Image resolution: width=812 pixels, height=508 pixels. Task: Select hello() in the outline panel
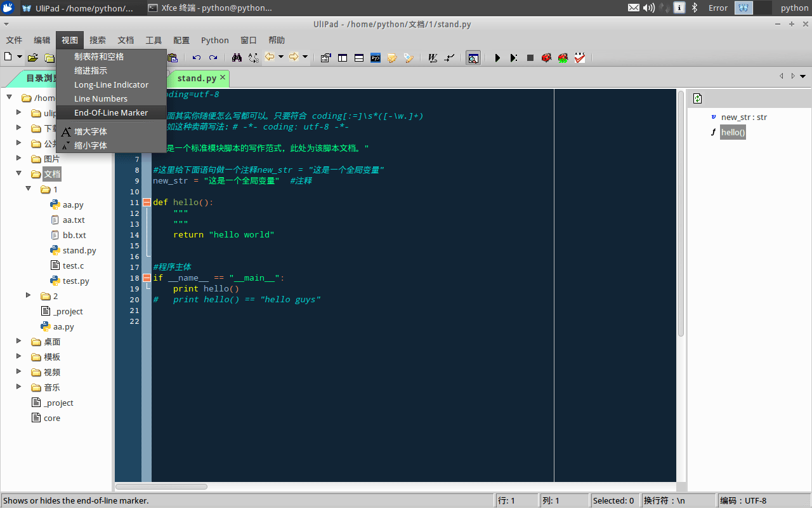[x=733, y=132]
